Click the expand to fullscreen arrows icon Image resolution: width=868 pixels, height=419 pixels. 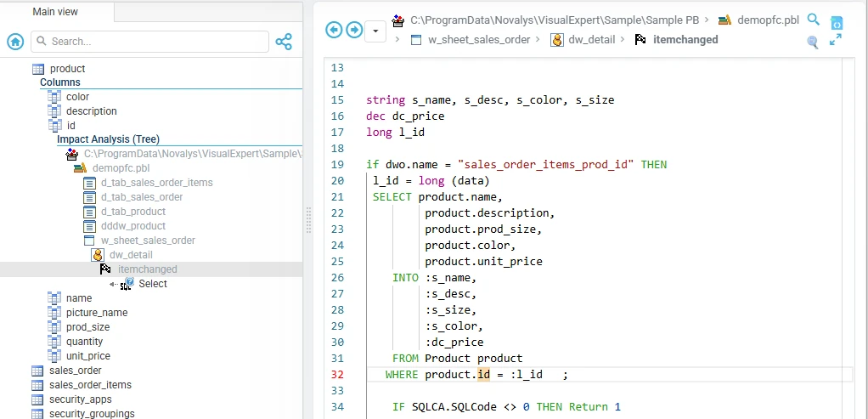coord(836,39)
